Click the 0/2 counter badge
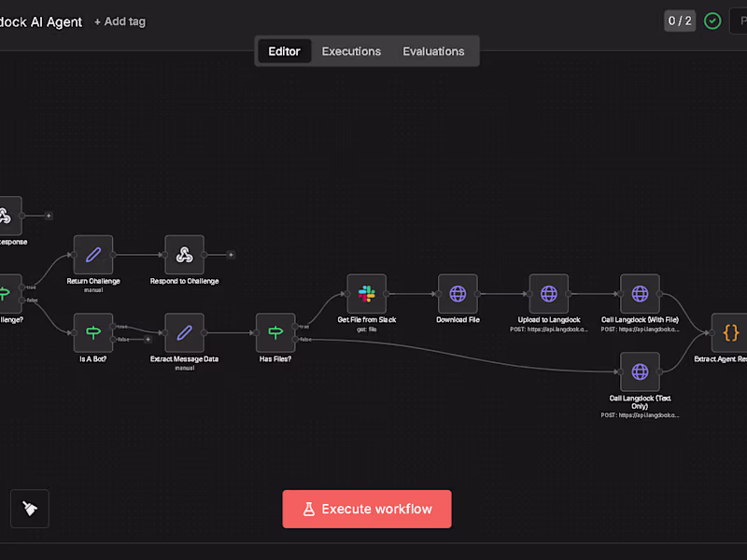The height and width of the screenshot is (560, 747). tap(680, 20)
